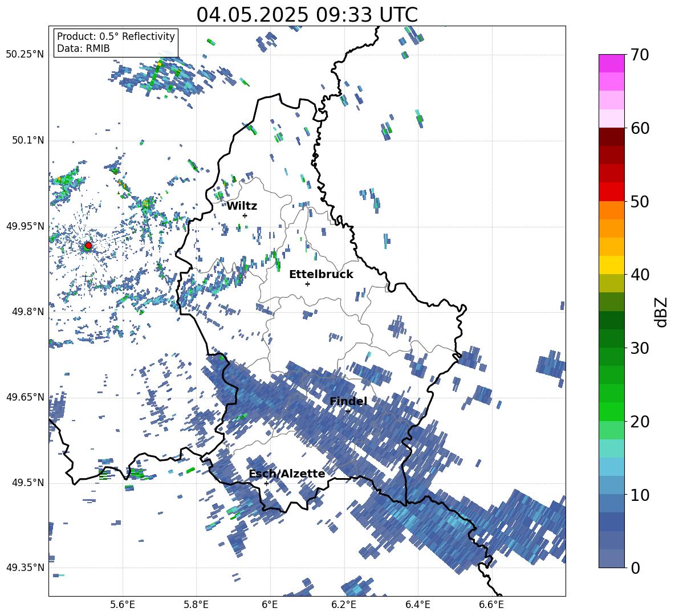
Task: Pick the olive colorbar segment below 40
Action: (611, 283)
